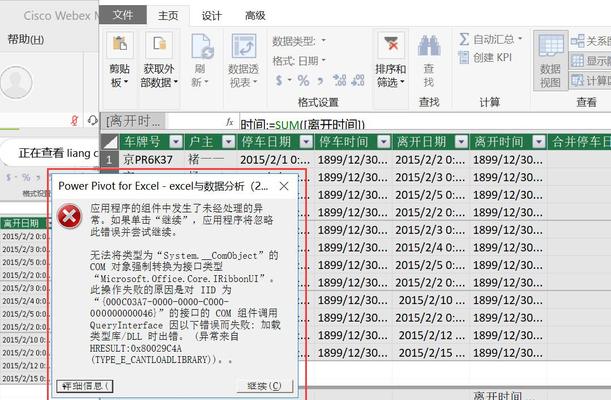Open the 关系图 diagram view icon
The width and height of the screenshot is (611, 400).
point(577,41)
